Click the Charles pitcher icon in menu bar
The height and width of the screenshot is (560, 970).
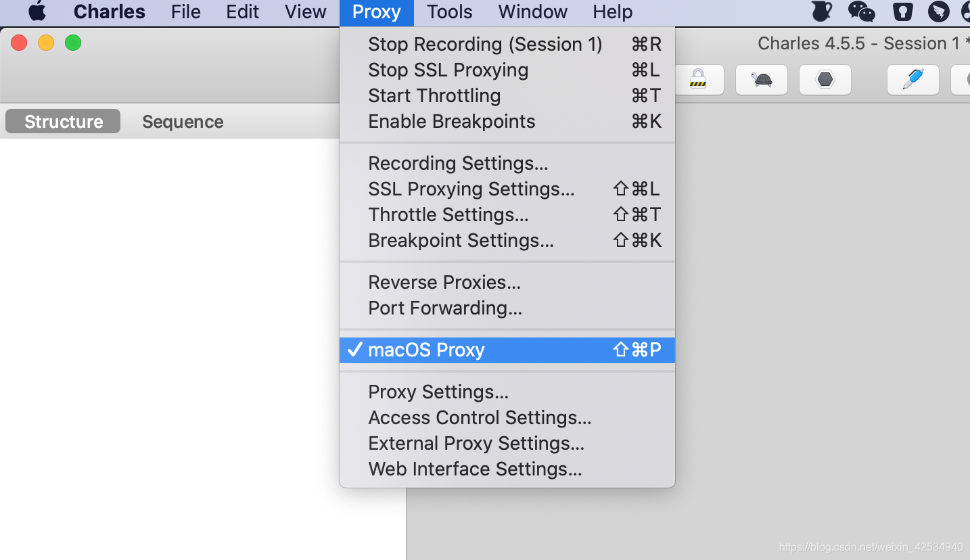pyautogui.click(x=822, y=11)
